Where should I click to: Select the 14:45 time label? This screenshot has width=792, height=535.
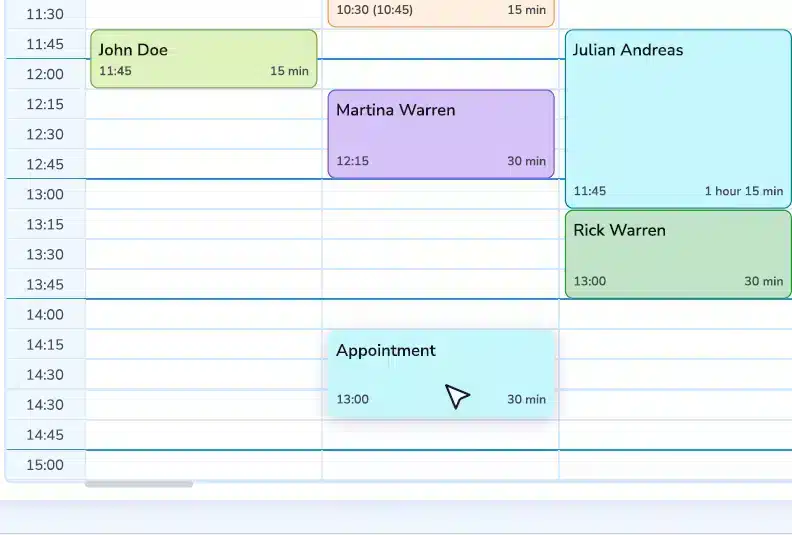click(45, 435)
